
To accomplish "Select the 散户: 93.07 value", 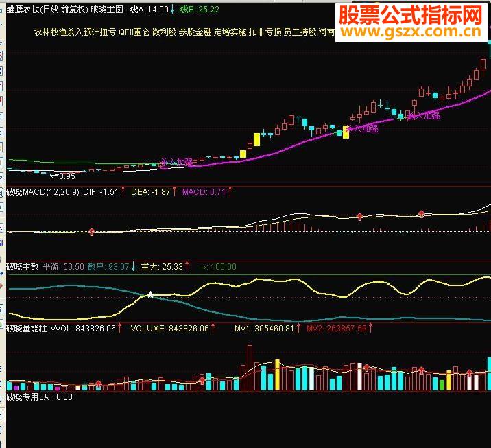I will click(x=108, y=267).
